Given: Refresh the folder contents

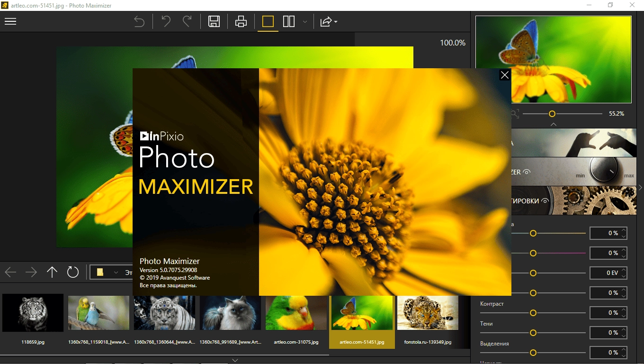Looking at the screenshot, I should (72, 272).
